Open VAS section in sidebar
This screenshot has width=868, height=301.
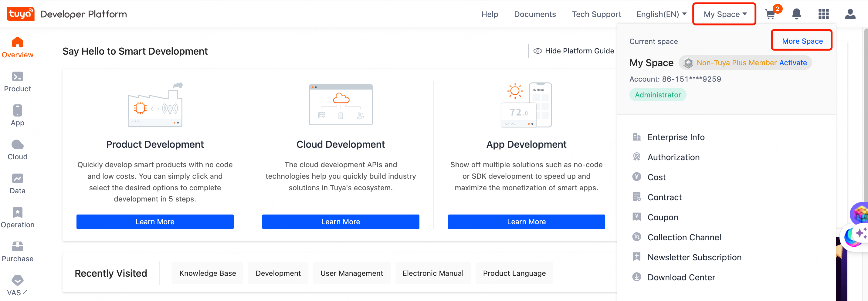18,286
